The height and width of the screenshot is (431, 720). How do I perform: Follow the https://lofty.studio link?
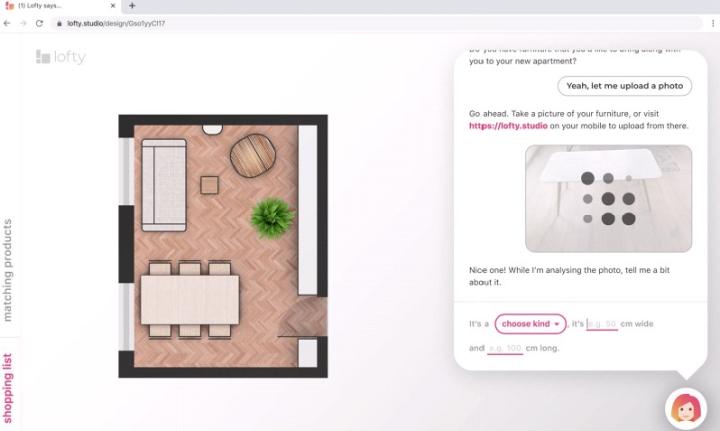[x=508, y=126]
